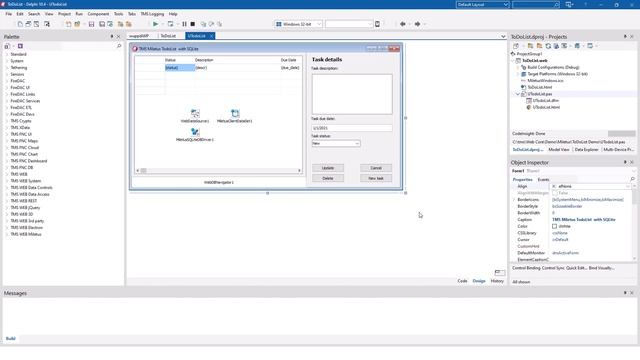Expand the Standard palette category

[7, 54]
